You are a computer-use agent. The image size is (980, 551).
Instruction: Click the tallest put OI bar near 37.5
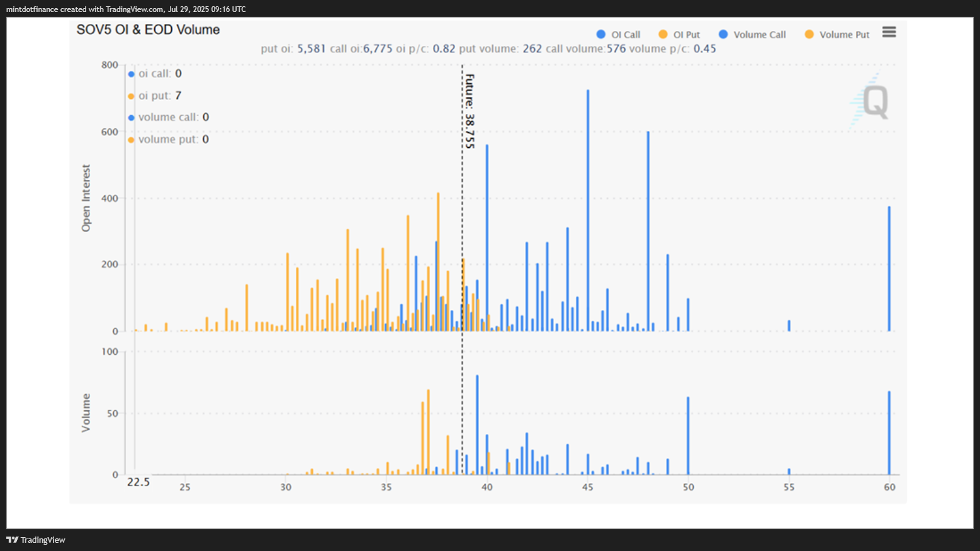pyautogui.click(x=438, y=262)
